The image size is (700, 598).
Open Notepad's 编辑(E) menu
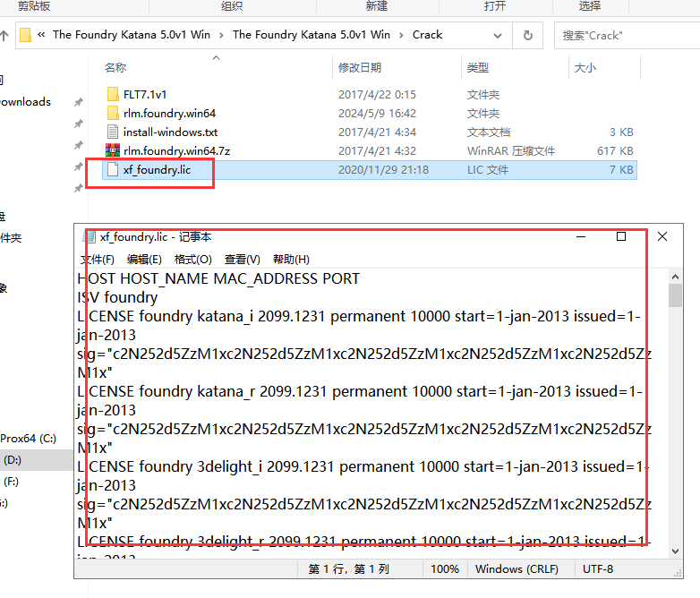pos(144,260)
